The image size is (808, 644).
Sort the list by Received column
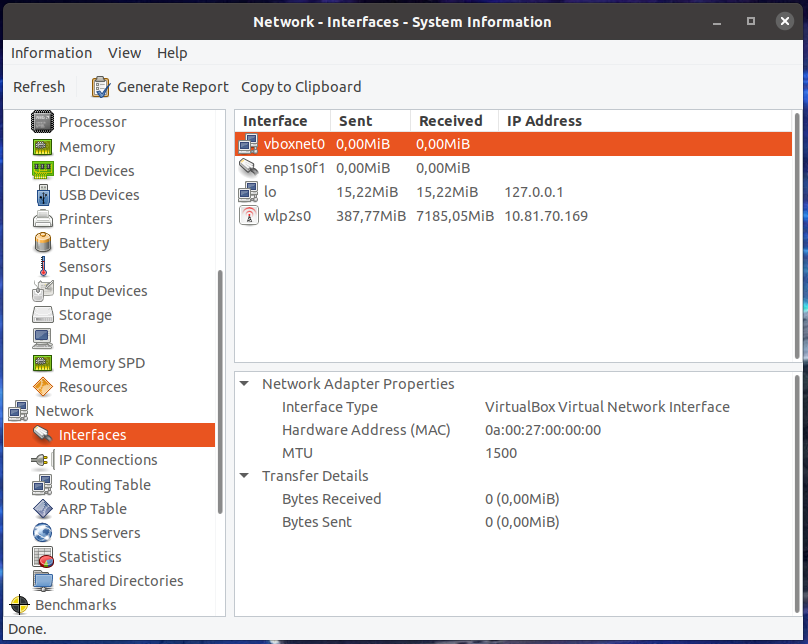tap(451, 121)
